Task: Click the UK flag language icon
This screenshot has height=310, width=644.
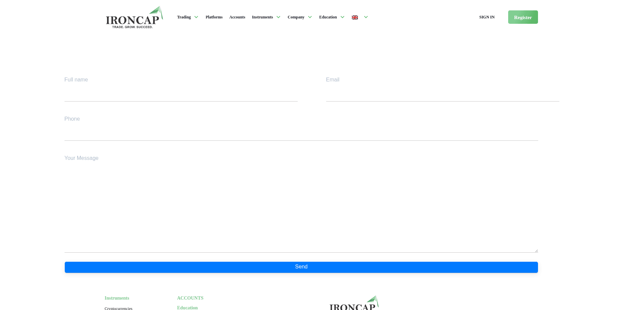Action: tap(355, 17)
